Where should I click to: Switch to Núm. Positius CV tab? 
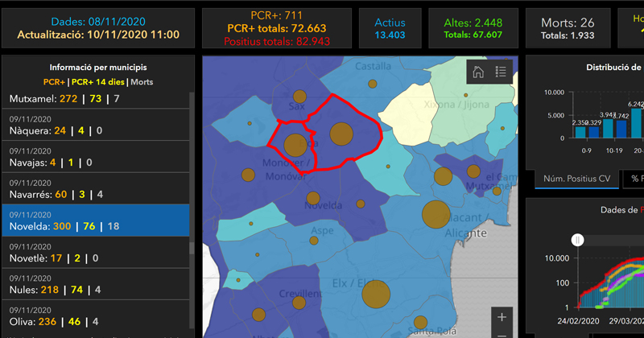click(576, 179)
